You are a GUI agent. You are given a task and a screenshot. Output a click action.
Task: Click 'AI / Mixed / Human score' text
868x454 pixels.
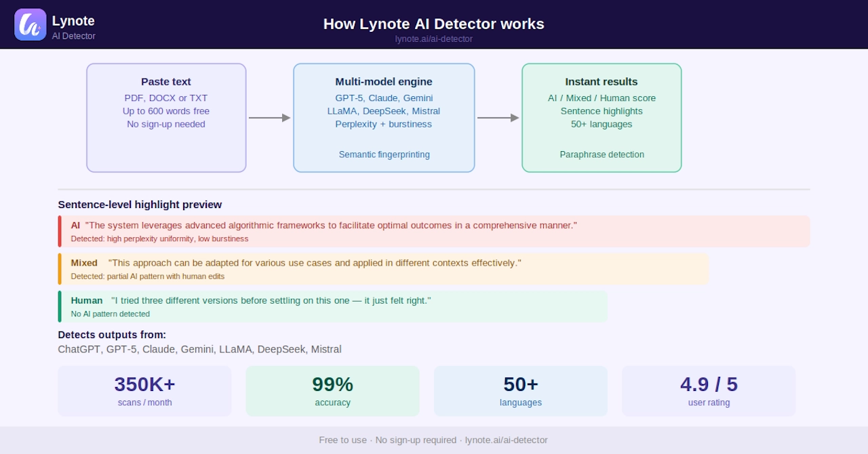602,98
